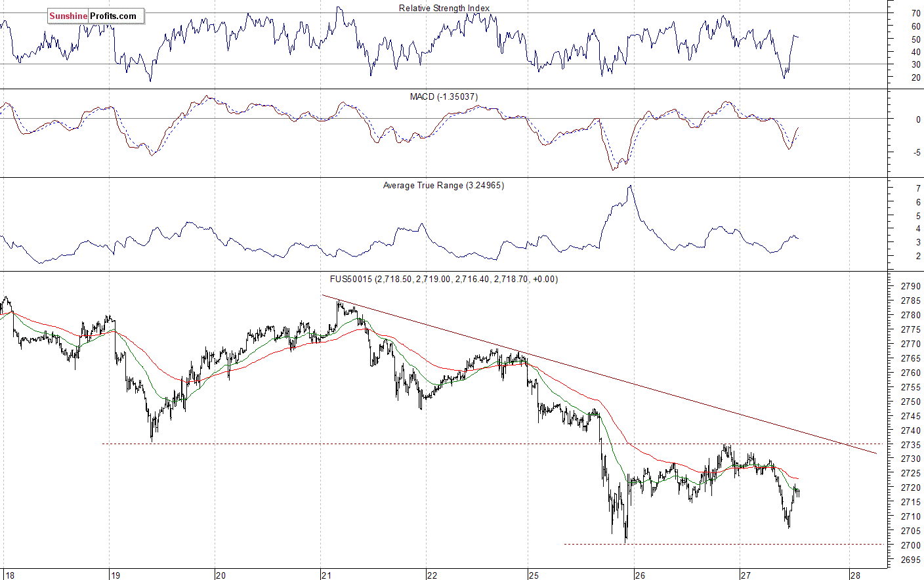The width and height of the screenshot is (924, 580).
Task: Click price level 2695 on price axis
Action: click(910, 560)
